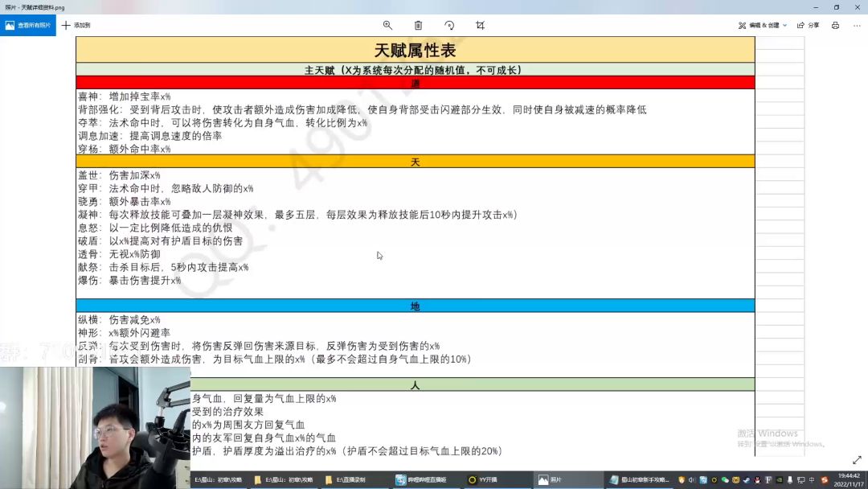Open the three-dot more options menu
The height and width of the screenshot is (489, 868).
[x=855, y=26]
